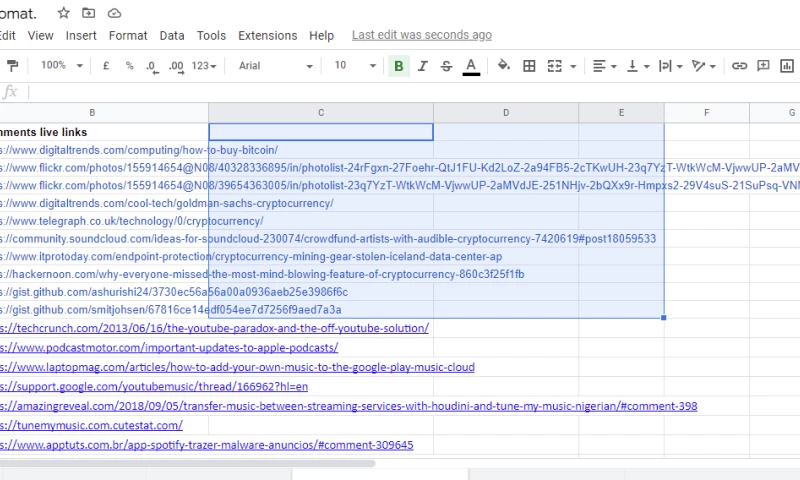The height and width of the screenshot is (480, 800).
Task: Open the Format menu
Action: (128, 35)
